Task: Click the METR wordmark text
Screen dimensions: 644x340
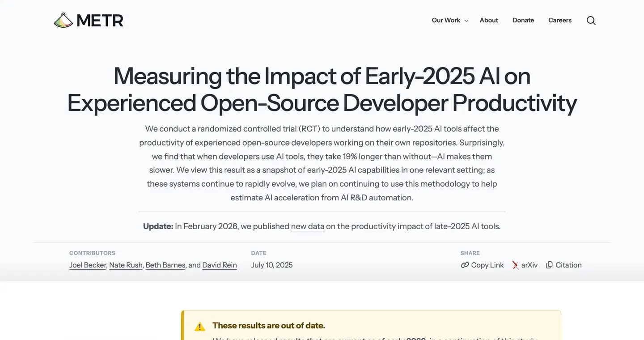Action: click(x=100, y=20)
